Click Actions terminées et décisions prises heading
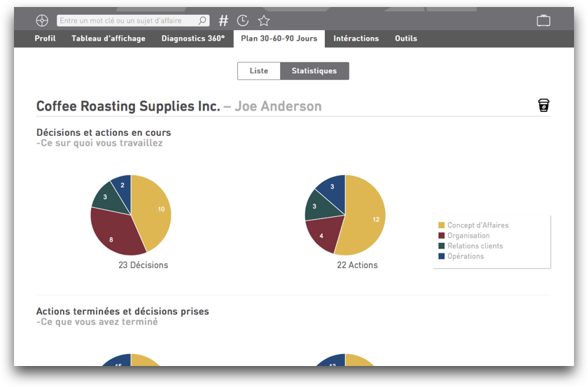Image resolution: width=588 pixels, height=387 pixels. click(x=122, y=311)
